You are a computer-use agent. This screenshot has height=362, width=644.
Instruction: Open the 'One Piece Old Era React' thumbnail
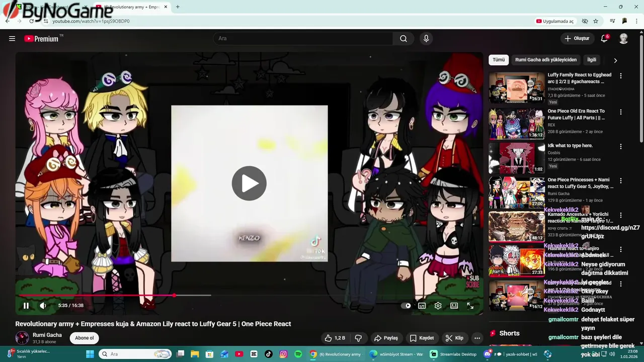517,124
